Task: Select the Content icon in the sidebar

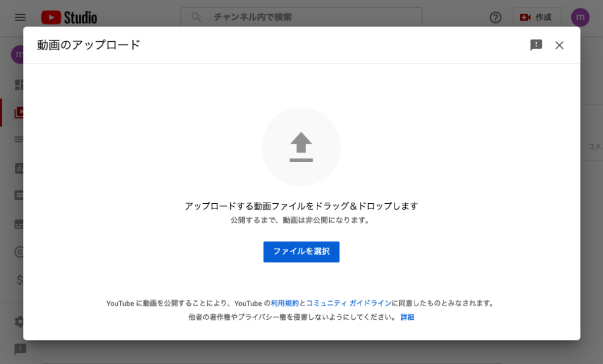Action: (19, 112)
